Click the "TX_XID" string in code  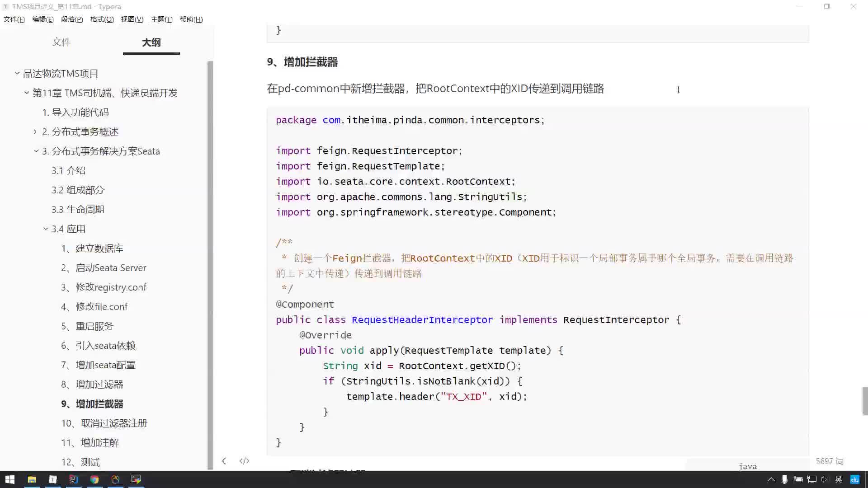(x=463, y=397)
